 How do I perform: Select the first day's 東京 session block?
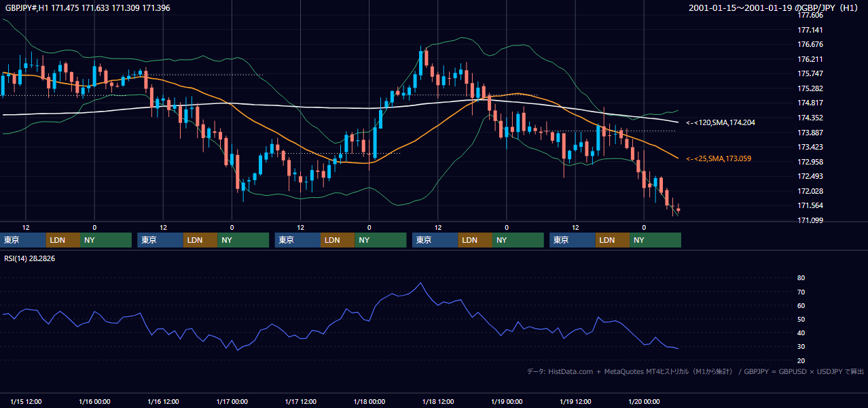pos(23,240)
